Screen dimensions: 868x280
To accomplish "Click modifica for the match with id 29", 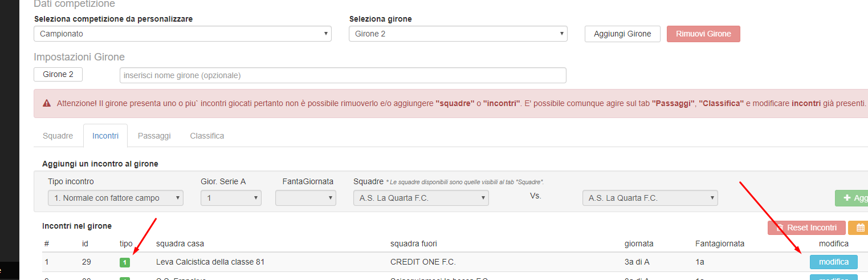I will (833, 262).
